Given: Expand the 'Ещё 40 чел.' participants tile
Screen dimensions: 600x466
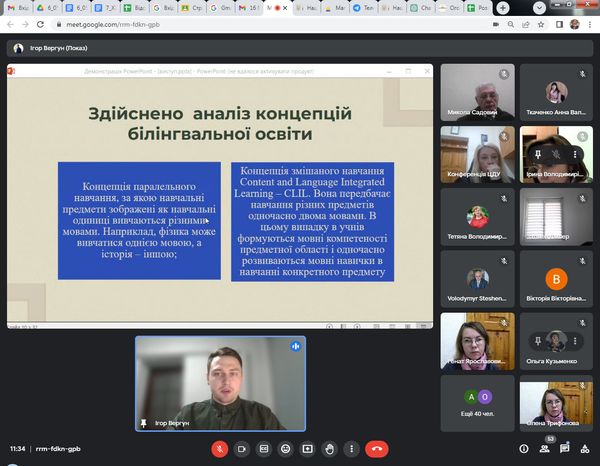Looking at the screenshot, I should (x=477, y=403).
